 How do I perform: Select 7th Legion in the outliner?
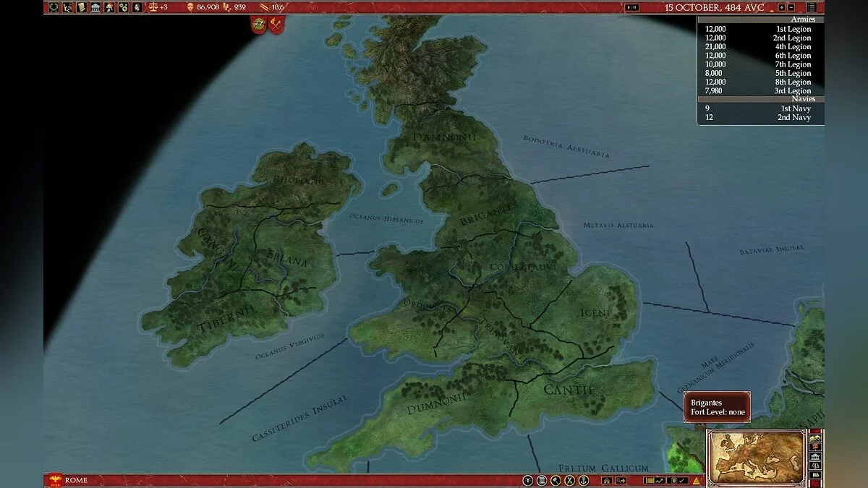click(758, 64)
